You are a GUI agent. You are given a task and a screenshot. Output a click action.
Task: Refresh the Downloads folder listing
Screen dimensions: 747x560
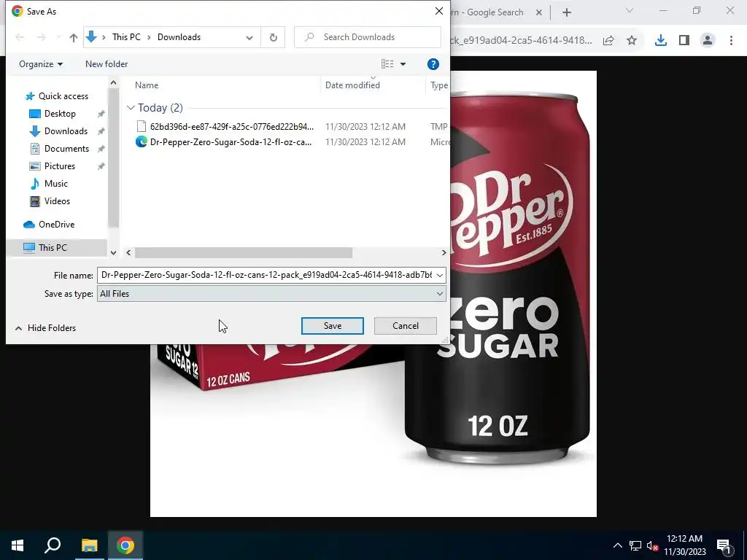point(273,37)
